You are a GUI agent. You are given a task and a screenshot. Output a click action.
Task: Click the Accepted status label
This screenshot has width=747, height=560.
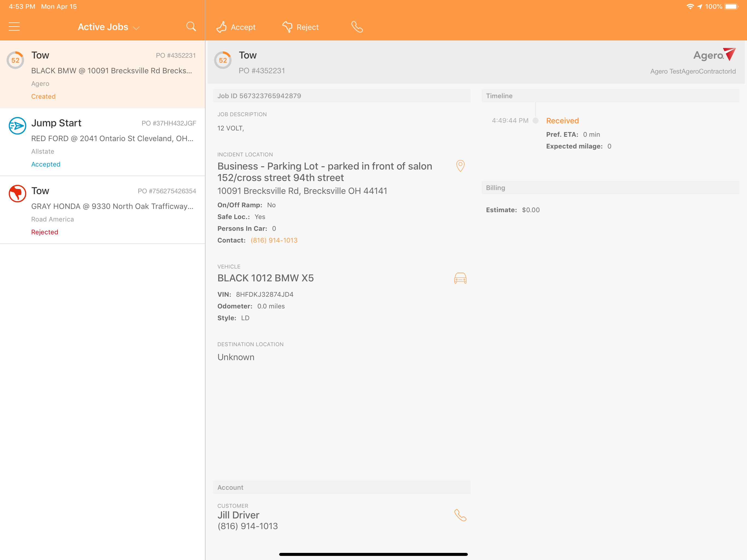46,164
